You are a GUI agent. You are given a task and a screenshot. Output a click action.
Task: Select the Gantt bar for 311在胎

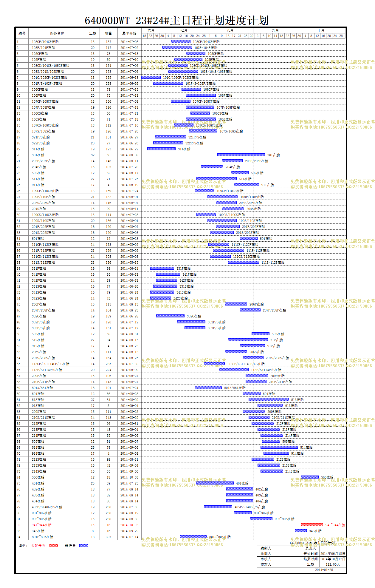(161, 149)
